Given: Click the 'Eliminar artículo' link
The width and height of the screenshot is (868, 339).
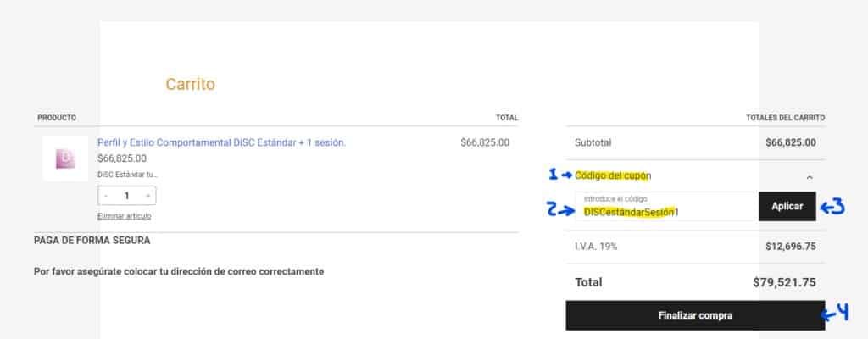Looking at the screenshot, I should [x=125, y=216].
